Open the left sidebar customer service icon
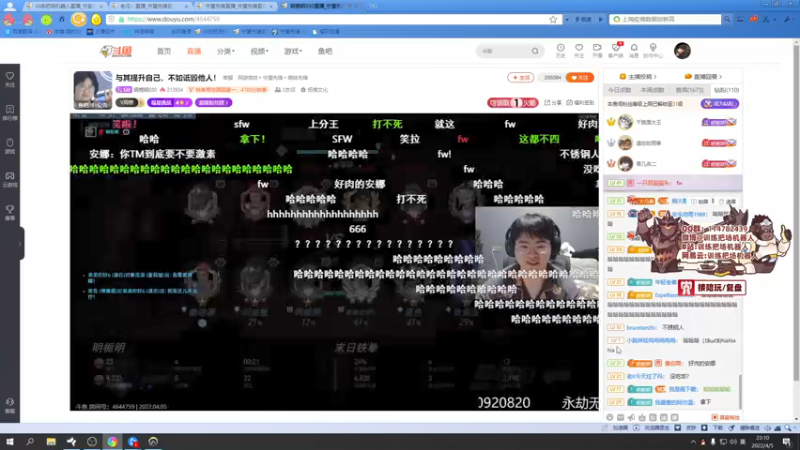Screen dimensions: 800x450 click(x=10, y=406)
